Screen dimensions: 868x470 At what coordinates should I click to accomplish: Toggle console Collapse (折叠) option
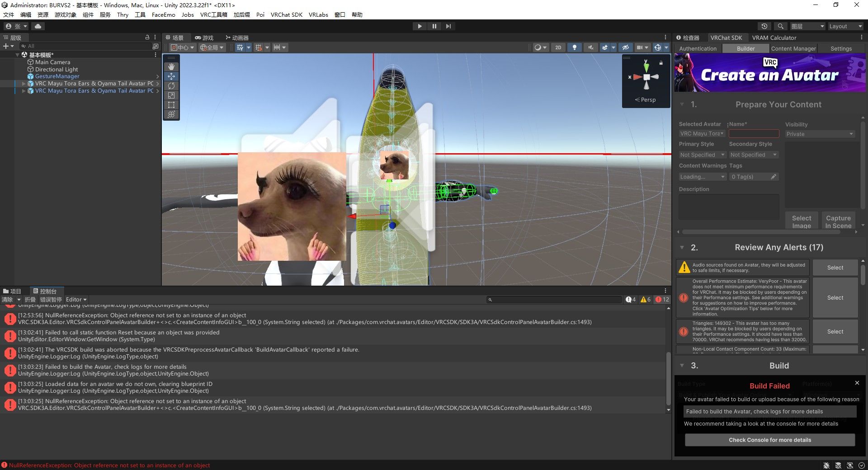point(30,300)
